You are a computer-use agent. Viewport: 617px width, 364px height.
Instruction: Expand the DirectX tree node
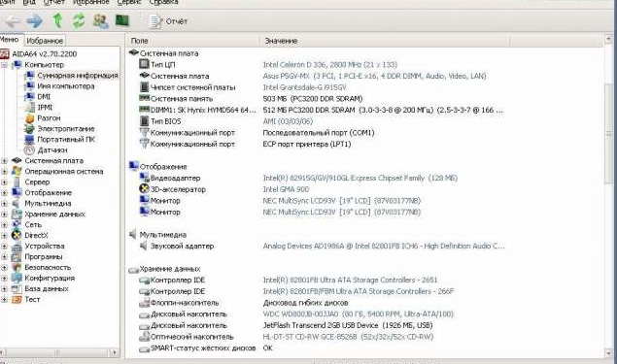[4, 236]
